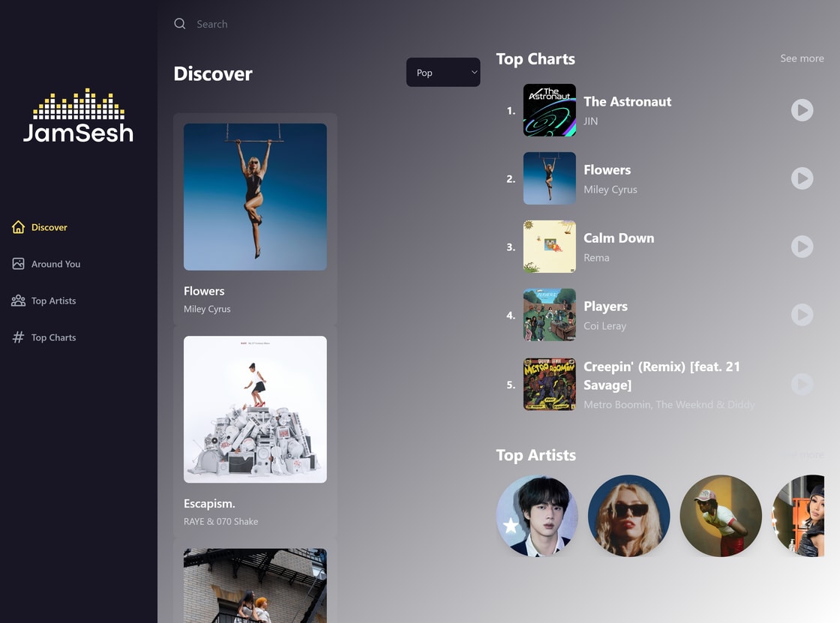
Task: Open Metro Boomin, The Weeknd & Diddy link
Action: pyautogui.click(x=669, y=404)
